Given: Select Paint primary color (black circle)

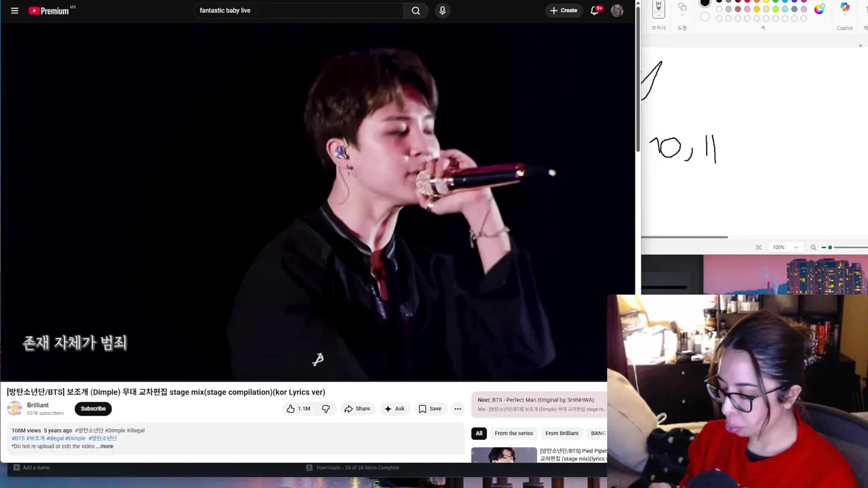Looking at the screenshot, I should click(705, 2).
